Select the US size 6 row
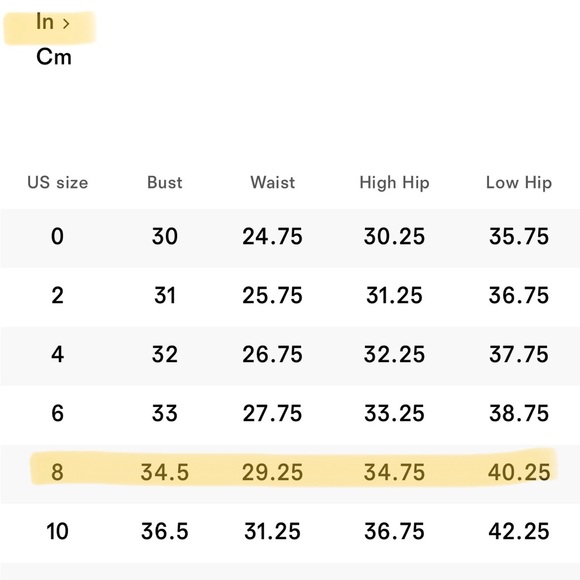 290,415
